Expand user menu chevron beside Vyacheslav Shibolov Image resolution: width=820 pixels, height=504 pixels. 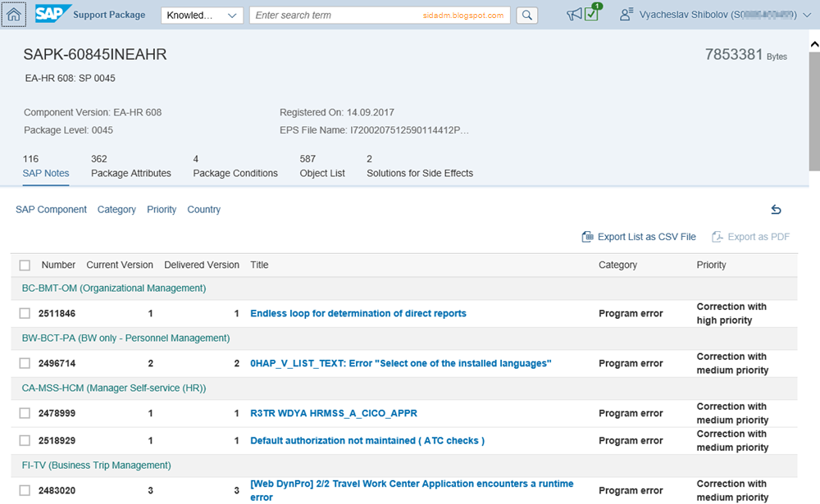(x=807, y=16)
